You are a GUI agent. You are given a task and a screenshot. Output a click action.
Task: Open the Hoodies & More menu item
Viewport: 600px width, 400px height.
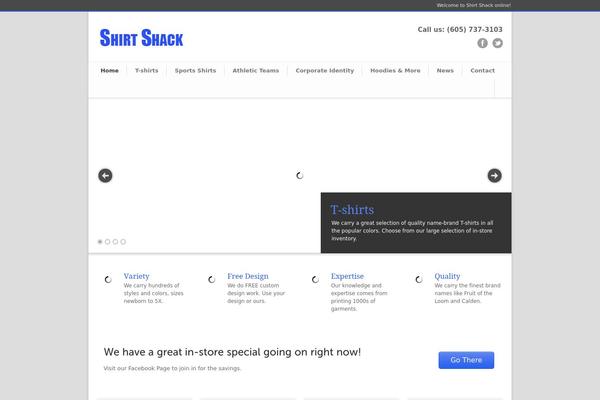395,70
